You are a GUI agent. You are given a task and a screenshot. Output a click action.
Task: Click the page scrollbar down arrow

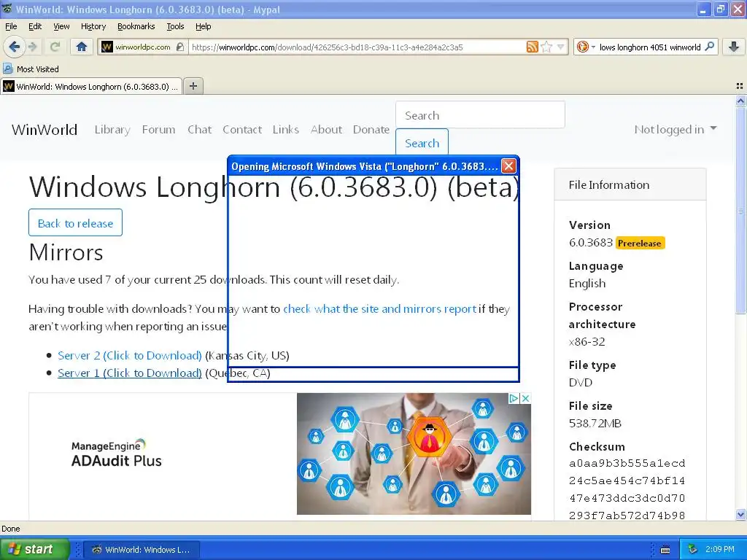(740, 514)
